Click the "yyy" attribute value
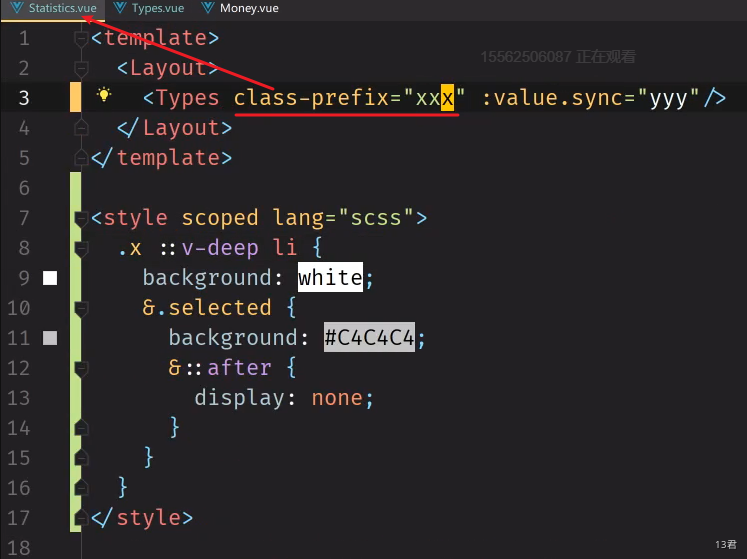 pos(668,98)
